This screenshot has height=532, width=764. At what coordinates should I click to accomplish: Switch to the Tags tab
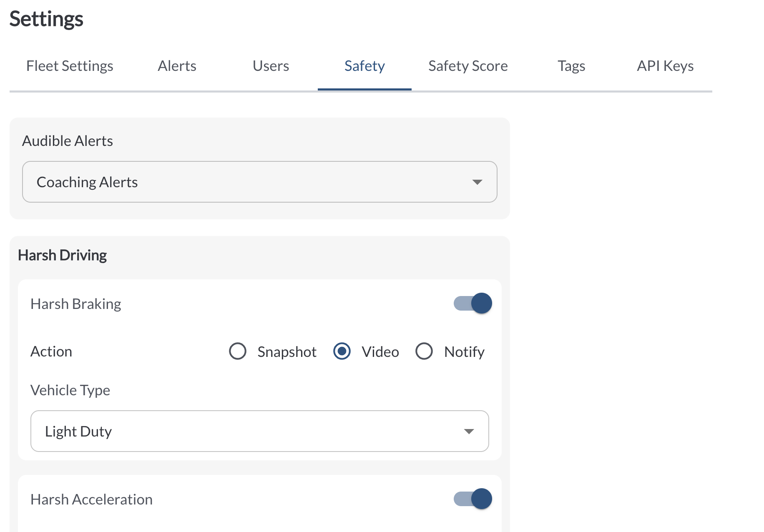pyautogui.click(x=571, y=66)
